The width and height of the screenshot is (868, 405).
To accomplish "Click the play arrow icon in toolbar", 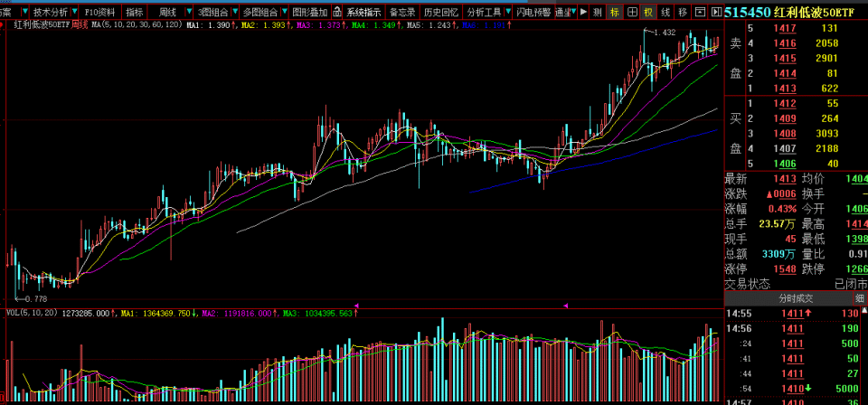I will click(583, 12).
